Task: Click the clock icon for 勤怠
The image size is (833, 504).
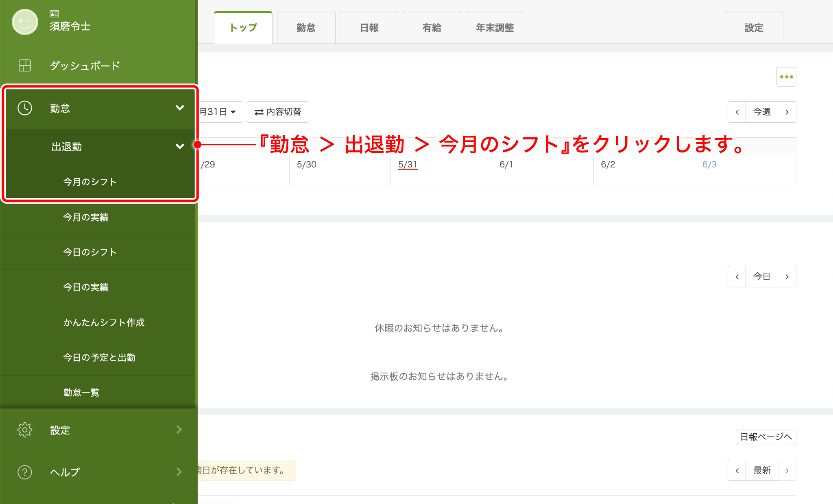Action: tap(25, 108)
